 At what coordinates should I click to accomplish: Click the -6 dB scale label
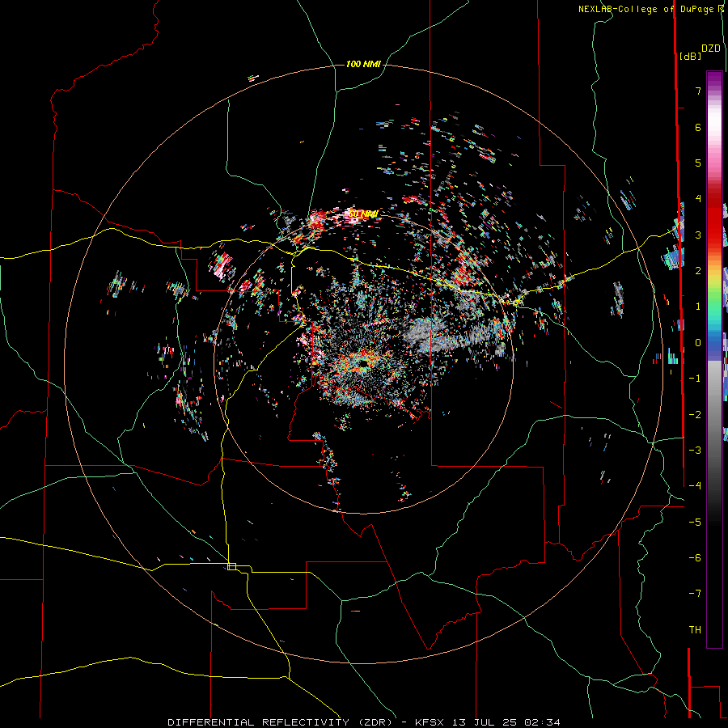point(695,558)
